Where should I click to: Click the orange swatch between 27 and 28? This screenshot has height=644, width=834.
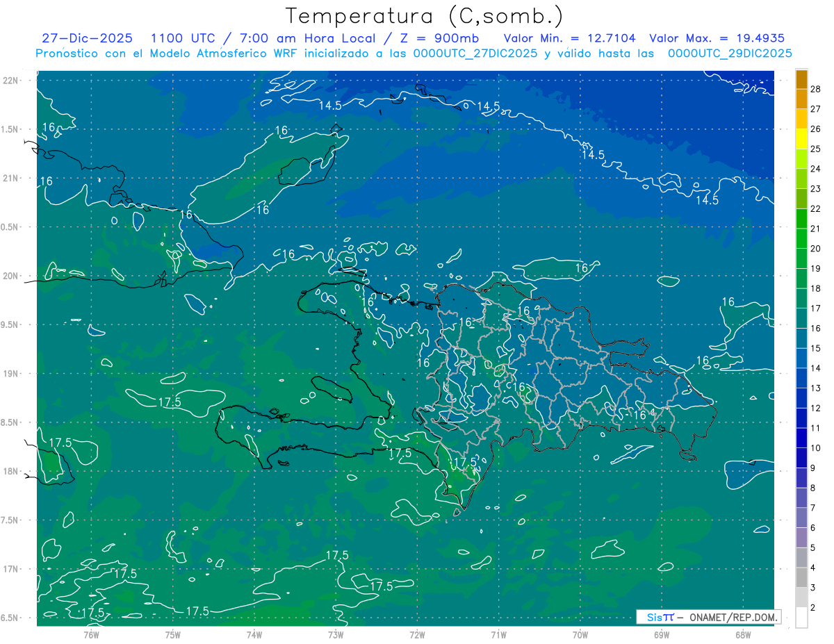pyautogui.click(x=801, y=99)
